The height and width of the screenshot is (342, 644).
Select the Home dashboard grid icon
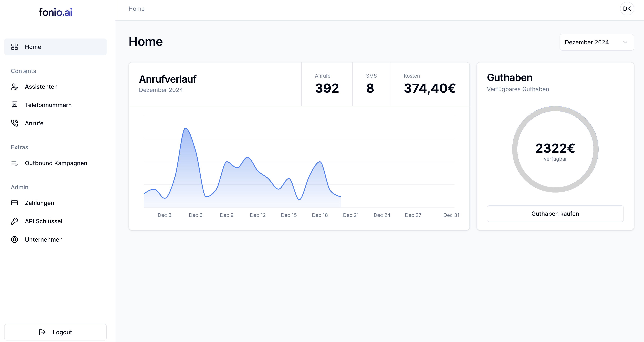(15, 47)
